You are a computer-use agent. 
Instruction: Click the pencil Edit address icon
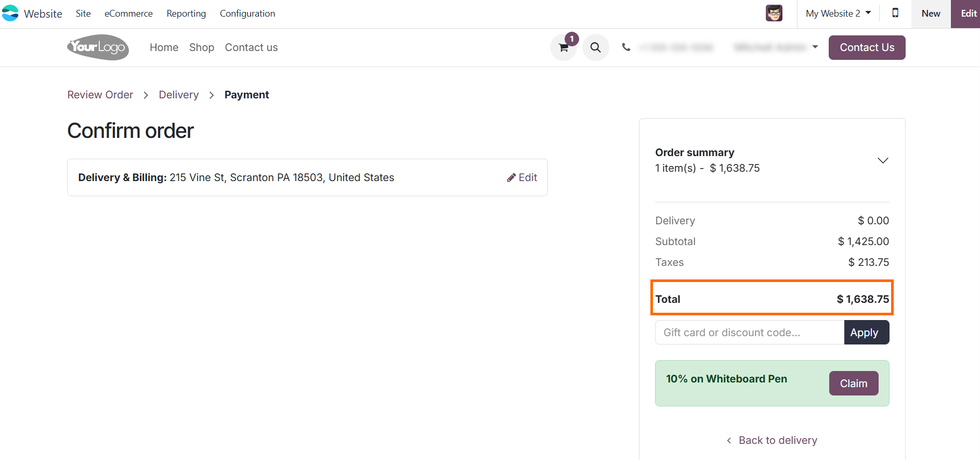511,177
